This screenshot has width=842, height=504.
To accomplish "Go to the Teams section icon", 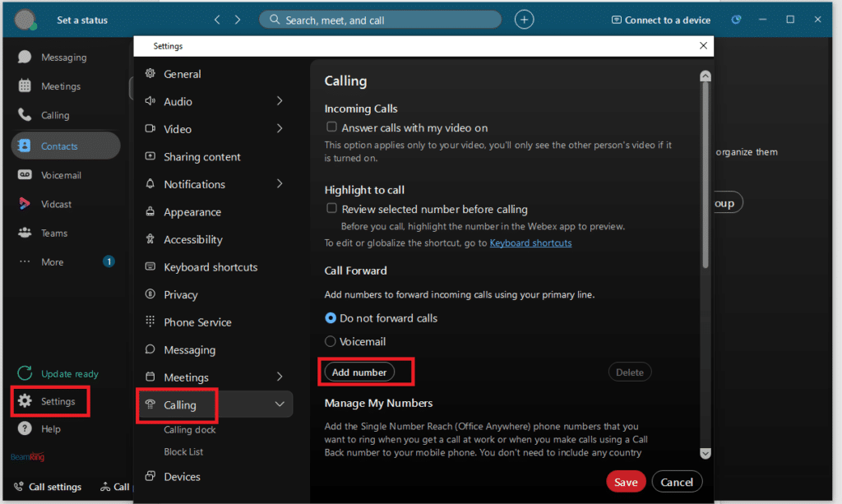I will (25, 233).
